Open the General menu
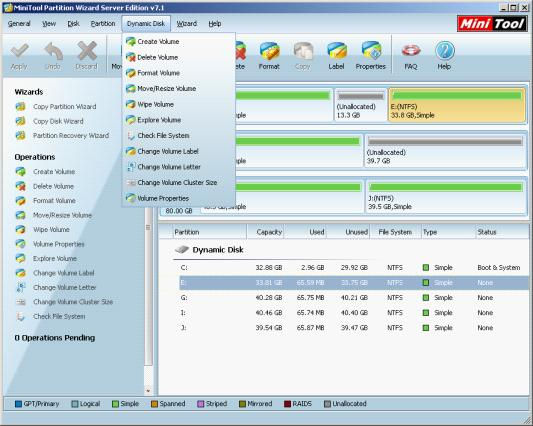This screenshot has height=426, width=533. click(19, 24)
